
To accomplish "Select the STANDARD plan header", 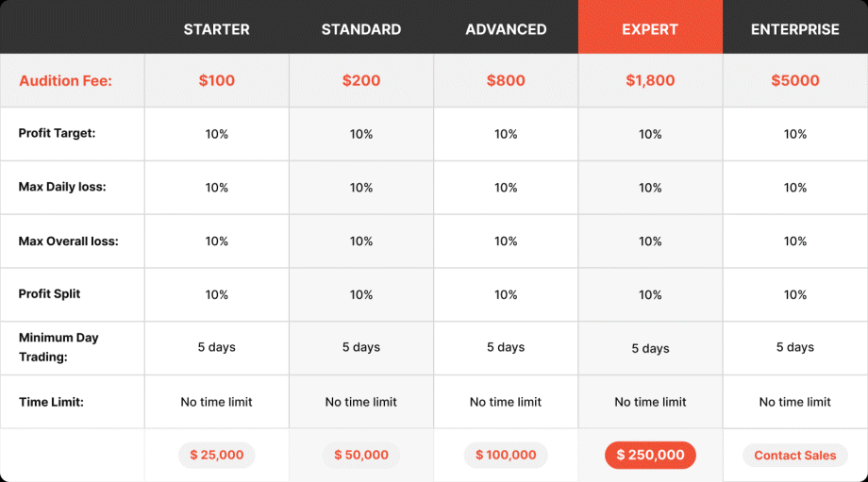I will coord(361,29).
